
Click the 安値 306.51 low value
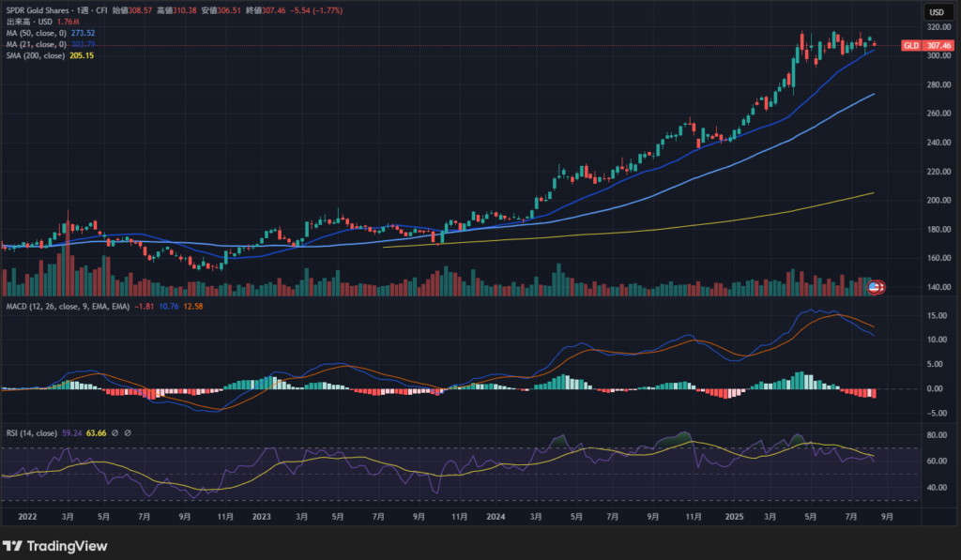[x=221, y=10]
